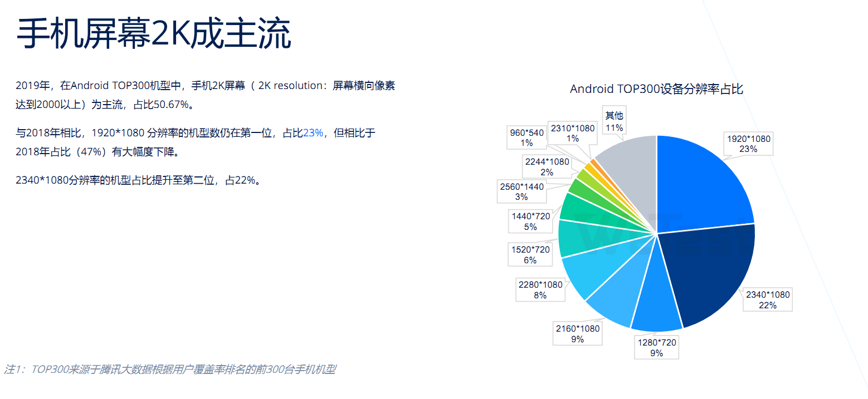Select the 960*540 1% data label
868x399 pixels.
pyautogui.click(x=526, y=137)
